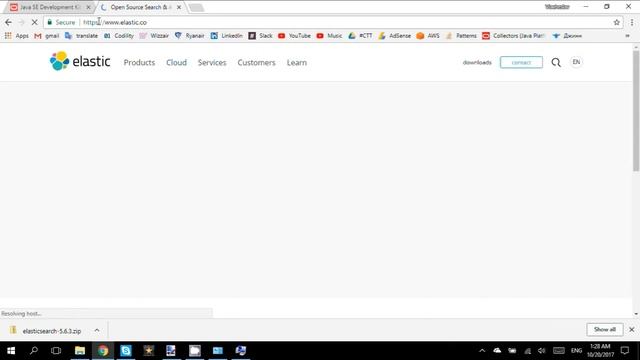Expand the elasticsearch-5.6.3.zip download options arrow

(97, 330)
